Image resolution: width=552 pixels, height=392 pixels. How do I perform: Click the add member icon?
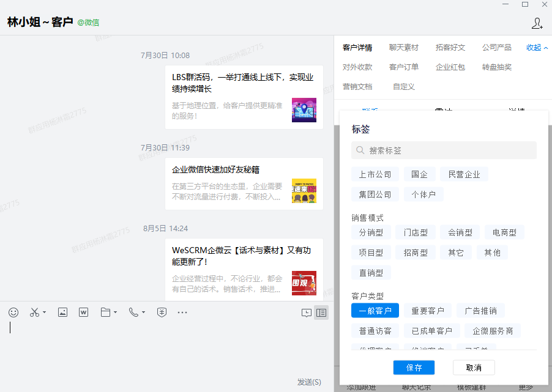(537, 23)
